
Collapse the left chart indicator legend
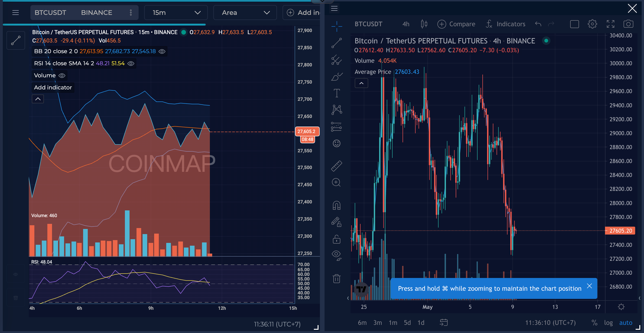(38, 99)
